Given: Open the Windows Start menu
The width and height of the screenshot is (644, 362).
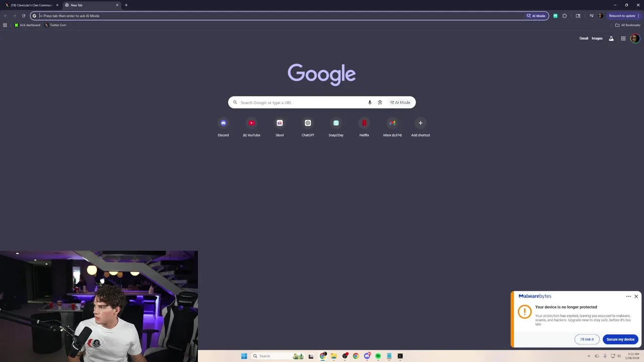Looking at the screenshot, I should (244, 356).
